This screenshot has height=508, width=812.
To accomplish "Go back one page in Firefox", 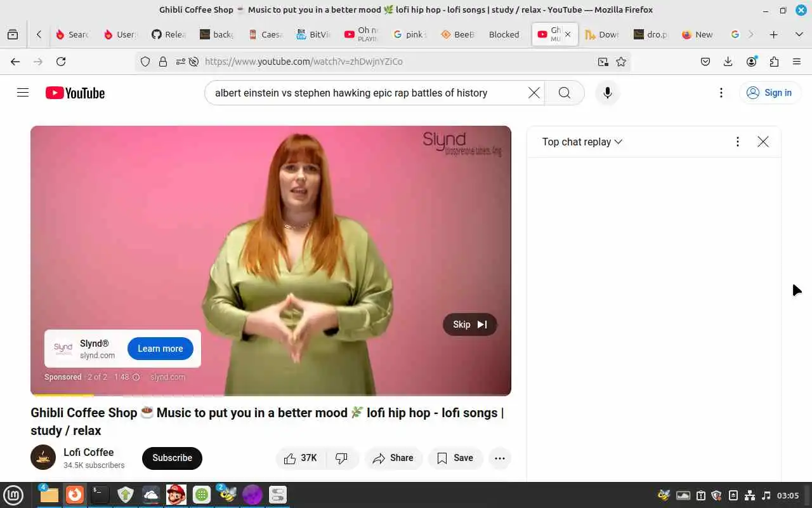I will pyautogui.click(x=15, y=62).
